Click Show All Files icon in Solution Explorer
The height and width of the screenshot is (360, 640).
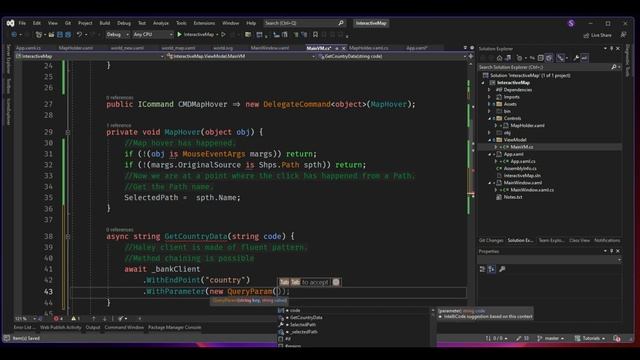pos(549,58)
